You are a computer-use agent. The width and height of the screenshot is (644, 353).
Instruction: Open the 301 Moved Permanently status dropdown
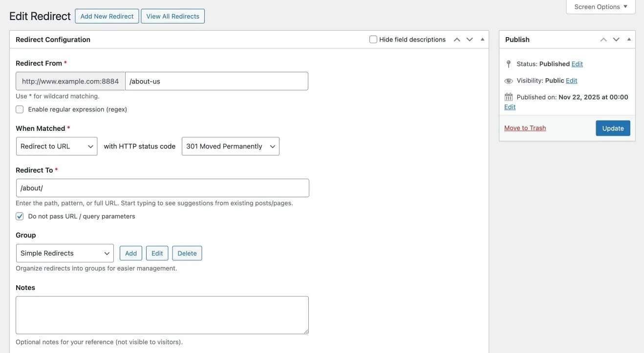(x=230, y=146)
